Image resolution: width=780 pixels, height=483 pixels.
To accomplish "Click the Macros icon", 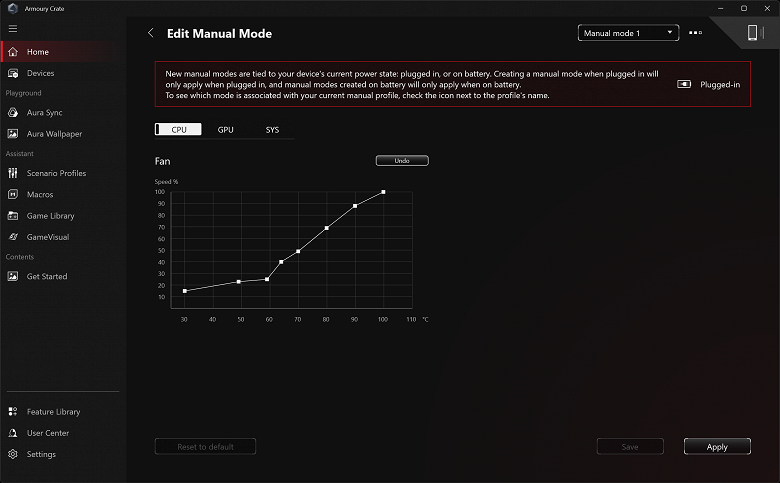I will click(13, 194).
